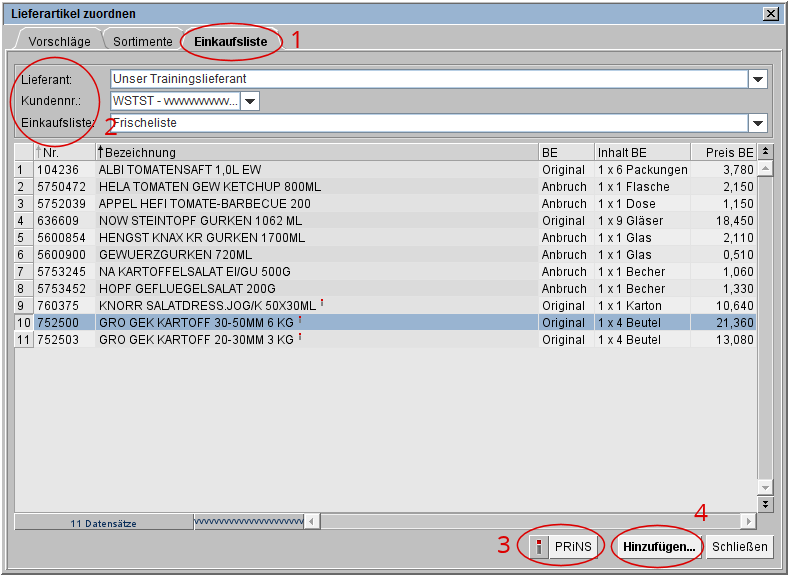Click vertical scrollbar down arrow
This screenshot has height=575, width=788.
766,487
